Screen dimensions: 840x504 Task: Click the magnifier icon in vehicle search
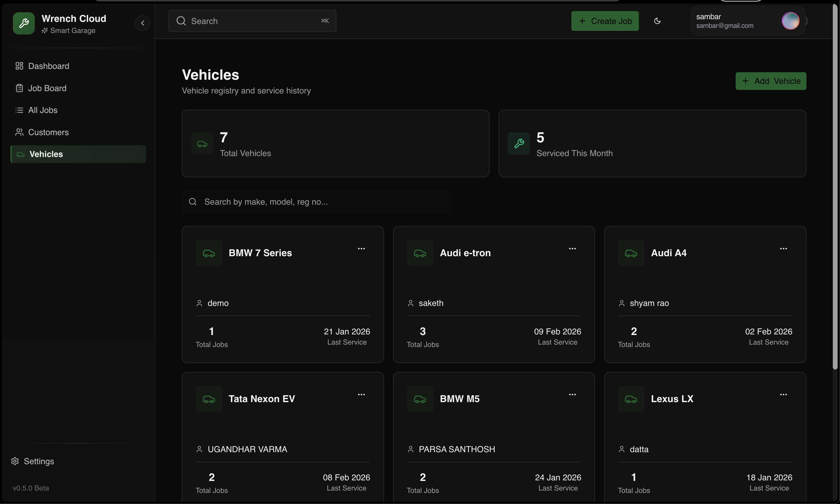click(193, 202)
